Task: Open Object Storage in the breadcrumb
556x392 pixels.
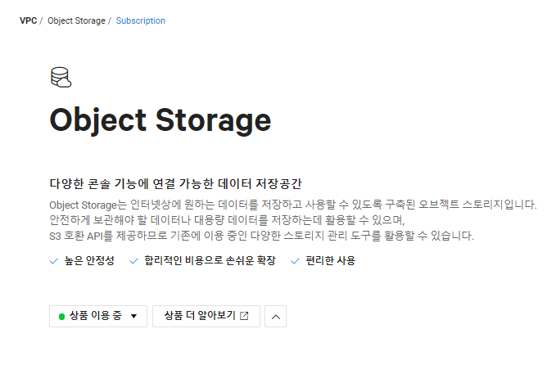Action: coord(76,20)
